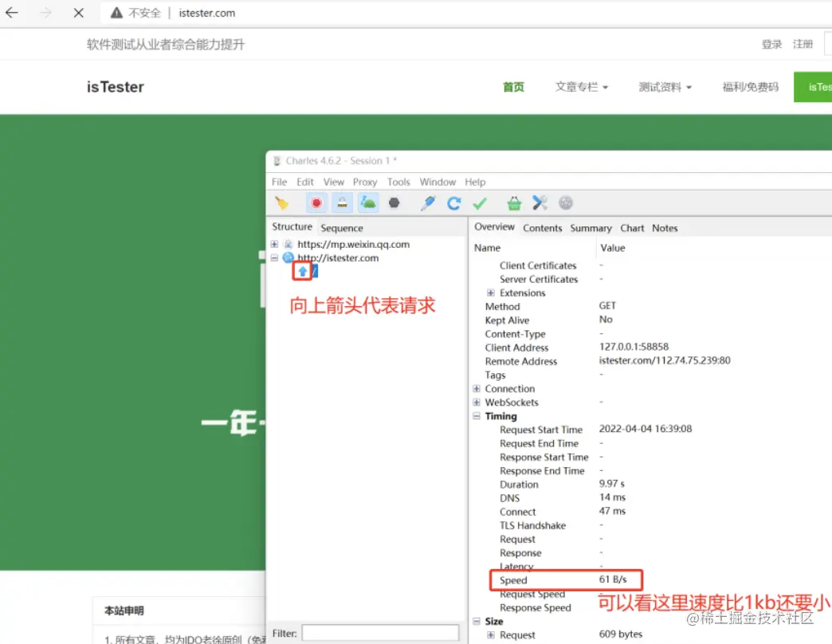Image resolution: width=832 pixels, height=644 pixels.
Task: Collapse the http://istester.com tree node
Action: point(274,257)
